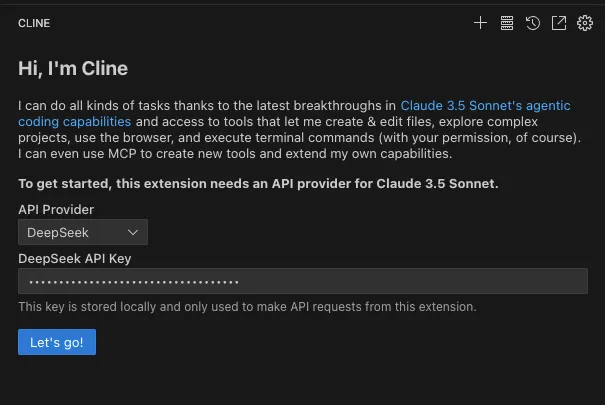Click the "DeepSeek" text in provider selector

coord(58,232)
